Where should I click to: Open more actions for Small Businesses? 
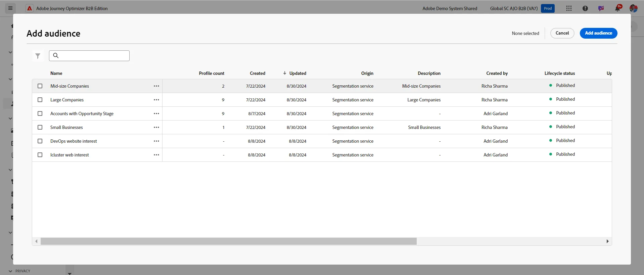(156, 127)
